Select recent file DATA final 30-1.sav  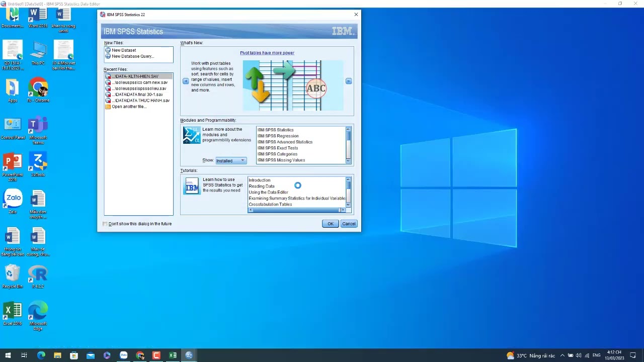click(138, 95)
